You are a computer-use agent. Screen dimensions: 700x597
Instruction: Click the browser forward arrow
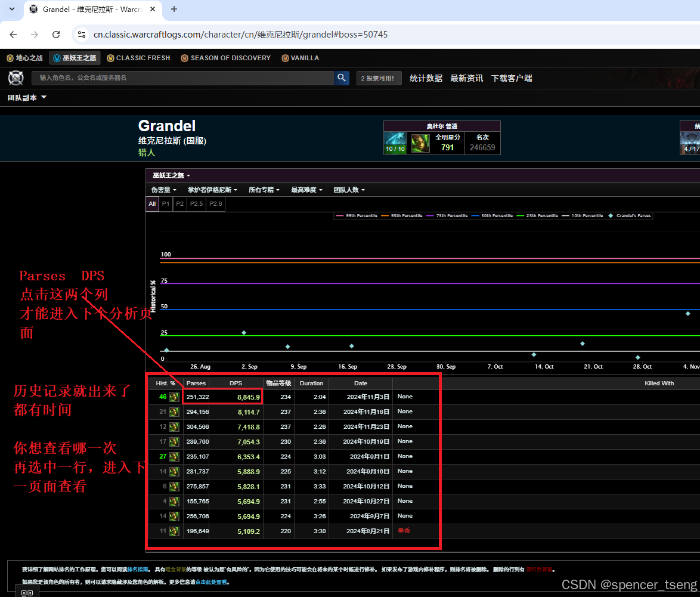(35, 35)
